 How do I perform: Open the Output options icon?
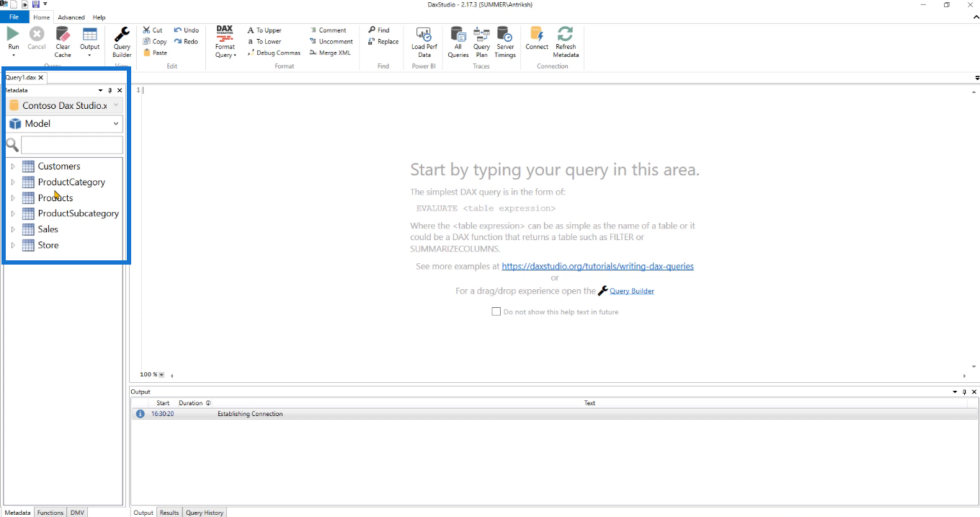[x=89, y=34]
